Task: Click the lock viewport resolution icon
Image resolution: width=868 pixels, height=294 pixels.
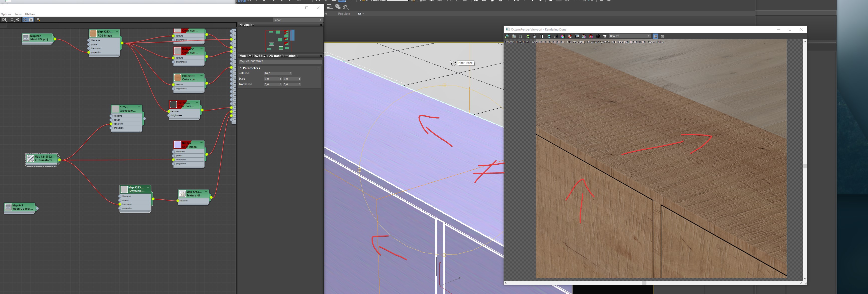Action: 535,36
